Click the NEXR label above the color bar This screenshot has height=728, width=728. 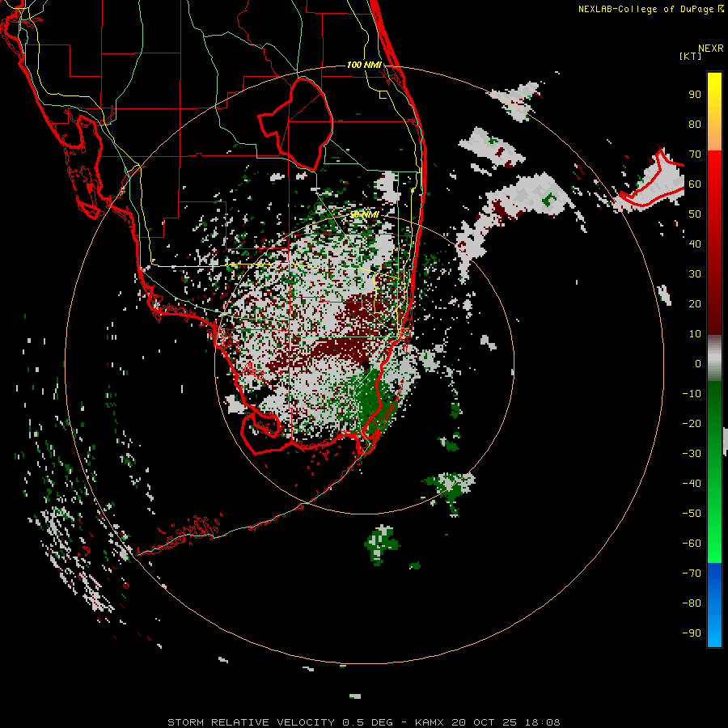pos(711,49)
